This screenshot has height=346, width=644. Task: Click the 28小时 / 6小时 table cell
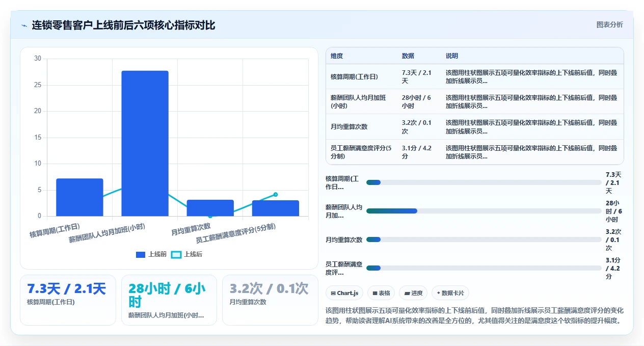tap(419, 102)
